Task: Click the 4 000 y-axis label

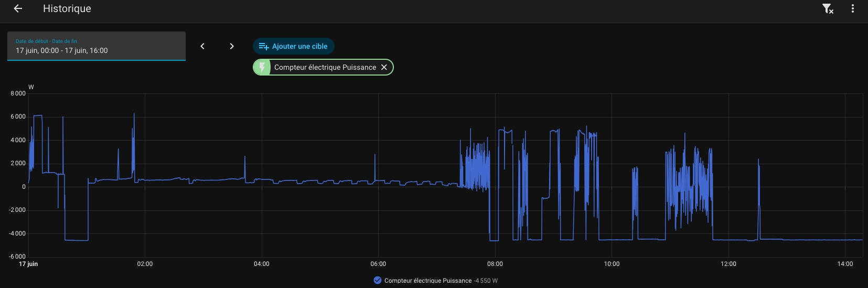Action: (18, 140)
